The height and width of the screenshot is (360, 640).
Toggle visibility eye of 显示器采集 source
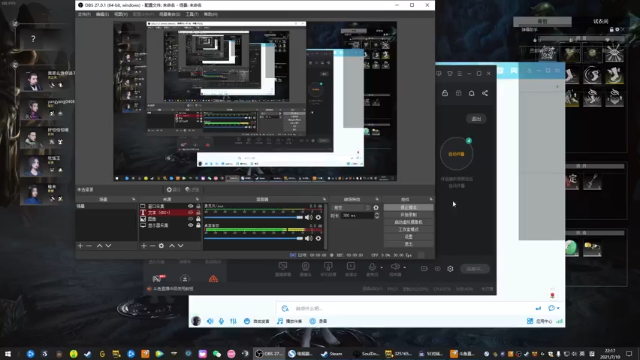[x=191, y=225]
